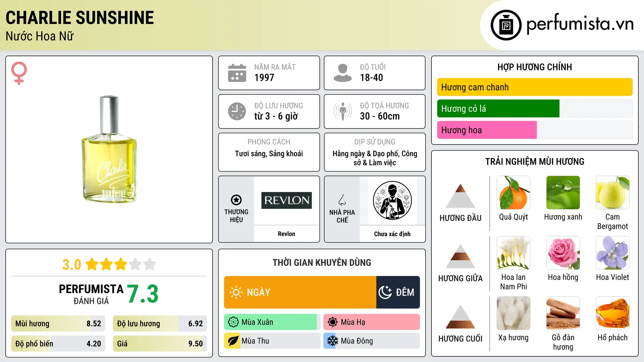Image resolution: width=644 pixels, height=362 pixels.
Task: Click the moon icon in the Đêm bar
Action: (x=385, y=292)
